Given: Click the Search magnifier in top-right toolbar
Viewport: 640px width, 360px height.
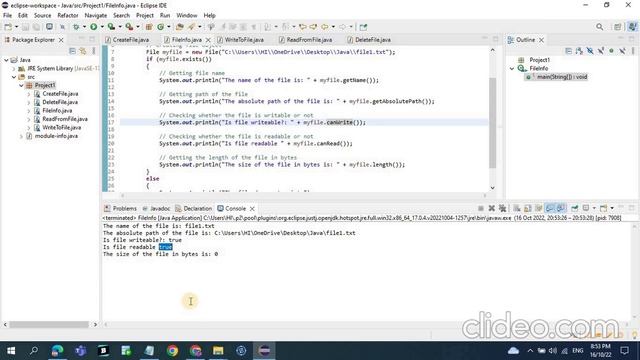Looking at the screenshot, I should coord(599,27).
